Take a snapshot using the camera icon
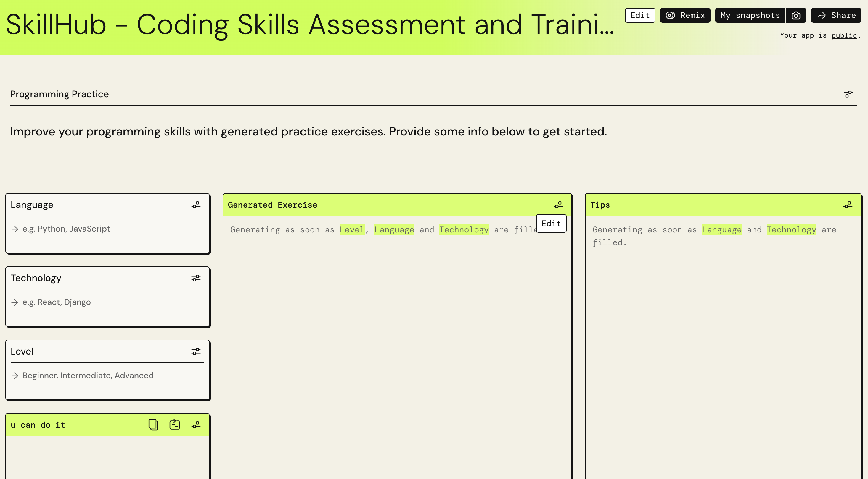This screenshot has width=868, height=479. 796,15
